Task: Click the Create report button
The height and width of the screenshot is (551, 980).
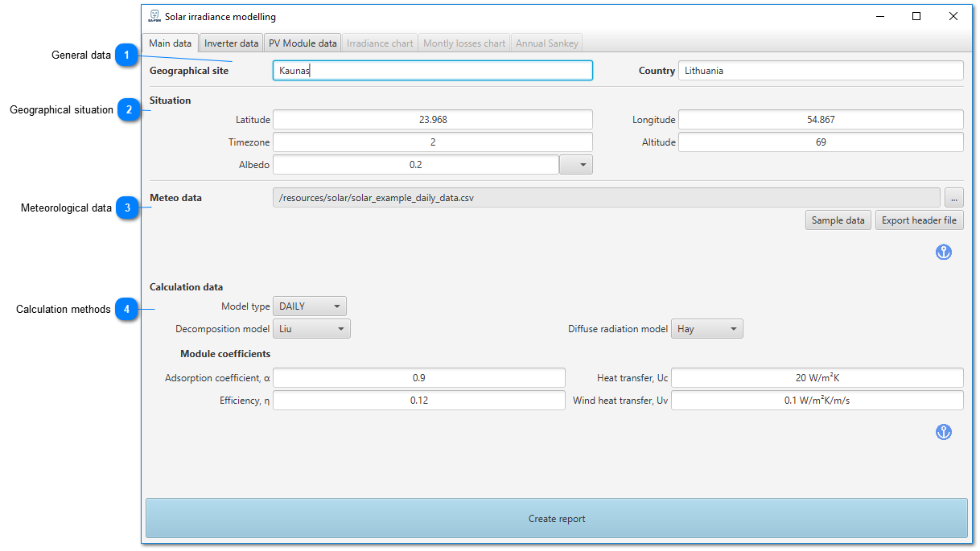Action: click(x=557, y=519)
